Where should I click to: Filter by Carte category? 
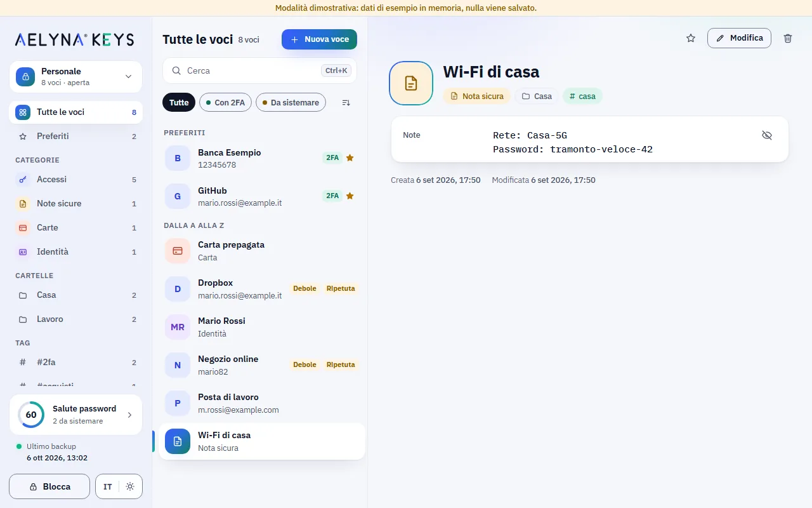[x=76, y=228]
